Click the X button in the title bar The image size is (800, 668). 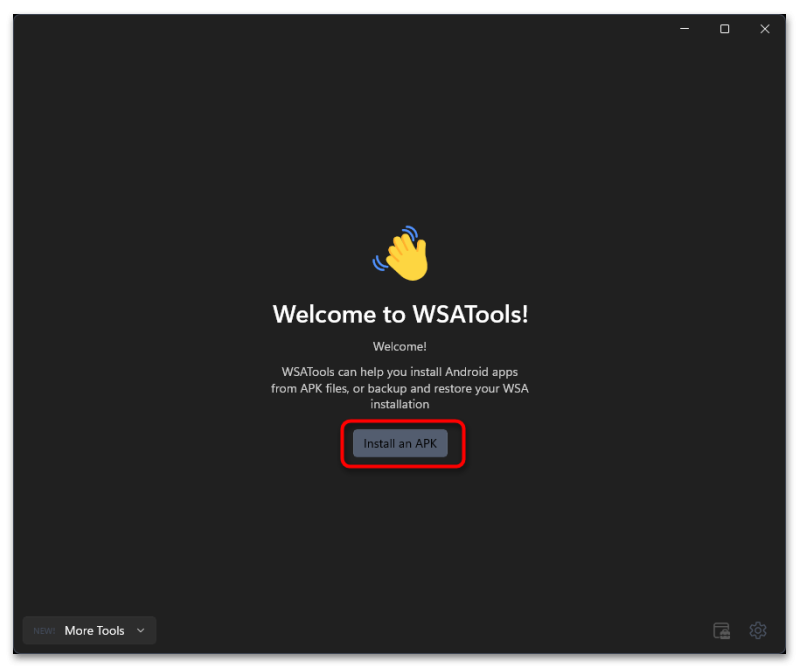click(765, 29)
